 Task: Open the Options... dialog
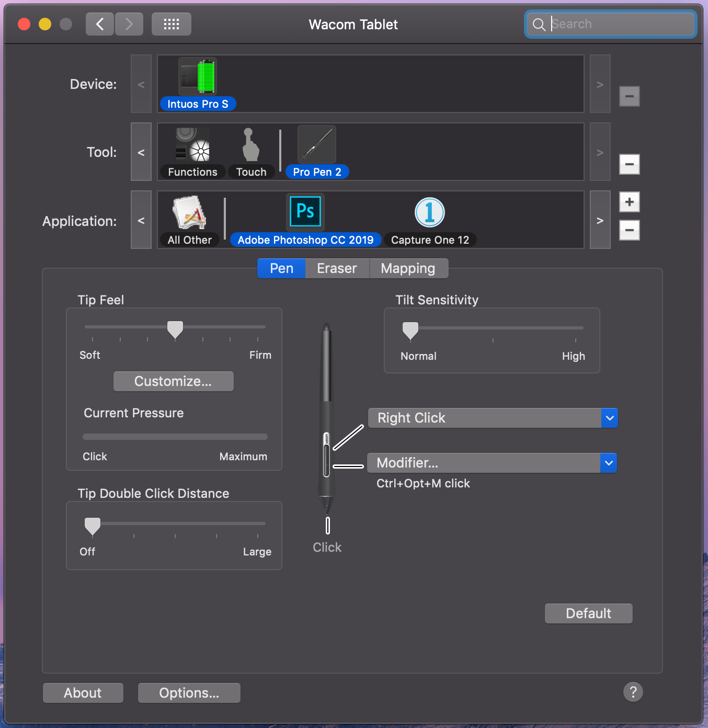pos(189,693)
